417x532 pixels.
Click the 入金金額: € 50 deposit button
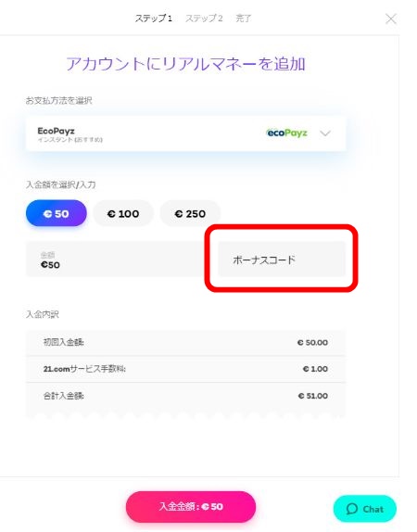pos(191,507)
